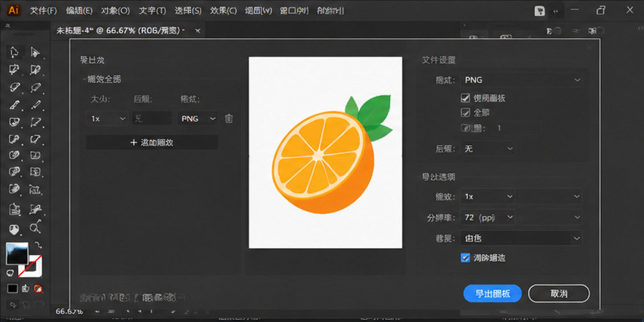This screenshot has width=644, height=322.
Task: Set solid Color mode (black square button)
Action: tap(12, 288)
